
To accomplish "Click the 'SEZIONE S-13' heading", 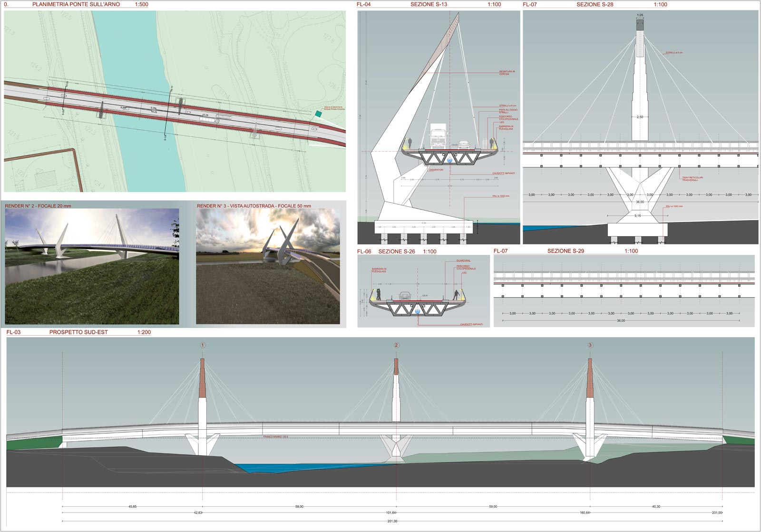I will (429, 4).
